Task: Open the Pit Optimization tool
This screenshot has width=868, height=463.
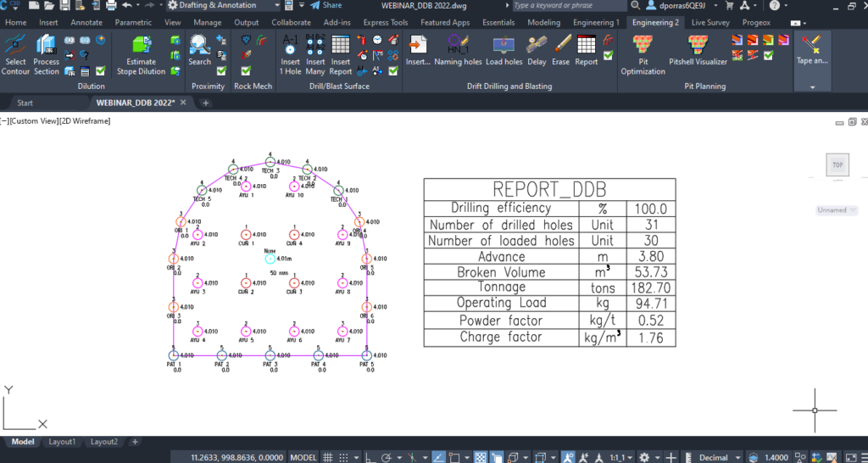Action: (643, 54)
